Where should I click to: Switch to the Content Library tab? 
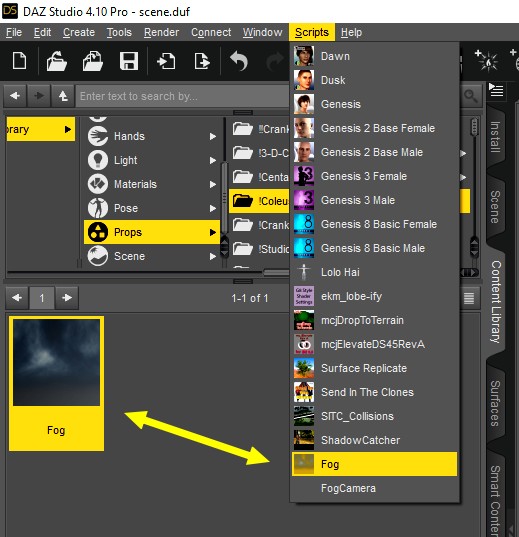point(496,301)
